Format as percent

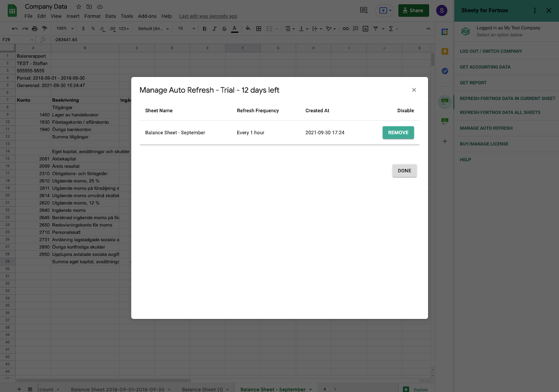pos(93,28)
